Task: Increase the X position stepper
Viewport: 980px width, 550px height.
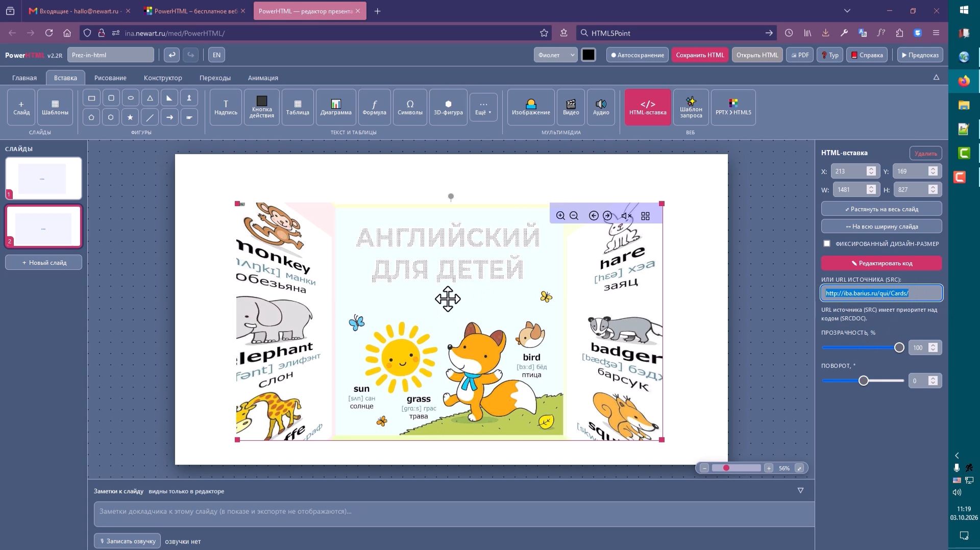Action: click(871, 168)
